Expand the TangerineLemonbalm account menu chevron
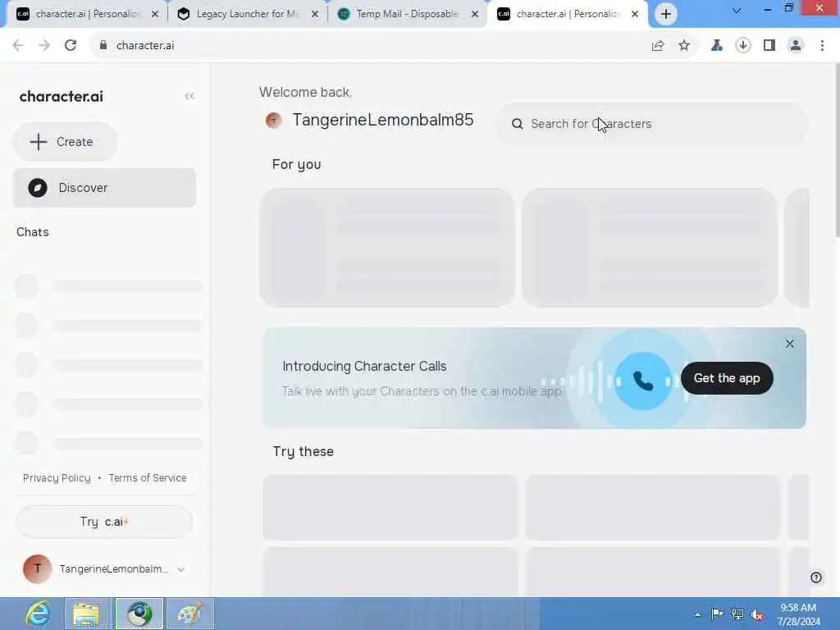 point(181,569)
